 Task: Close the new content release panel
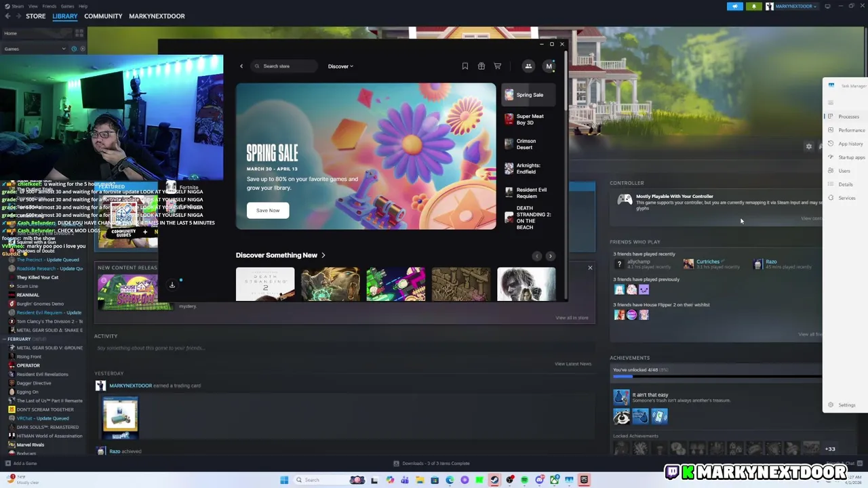(590, 268)
